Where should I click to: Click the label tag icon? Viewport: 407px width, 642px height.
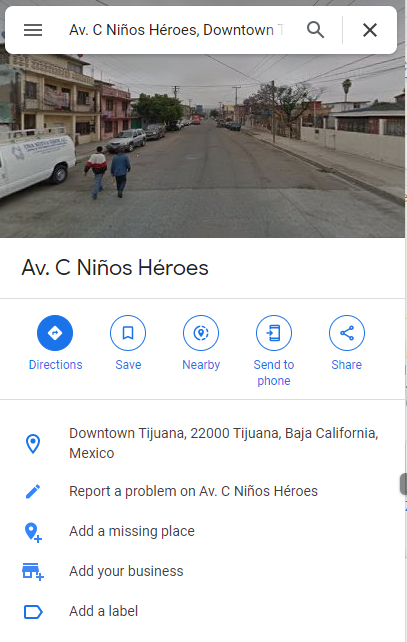(x=33, y=612)
